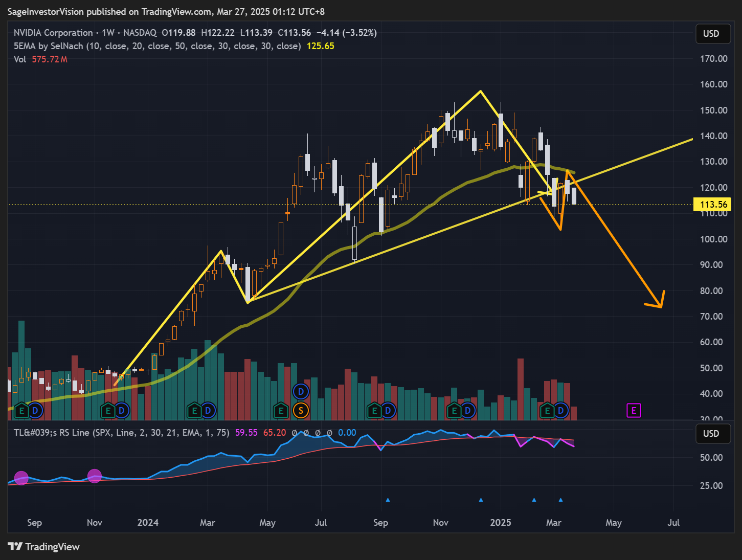Click the D dividend marker above the split marker
Screen dimensions: 742x560
point(301,392)
